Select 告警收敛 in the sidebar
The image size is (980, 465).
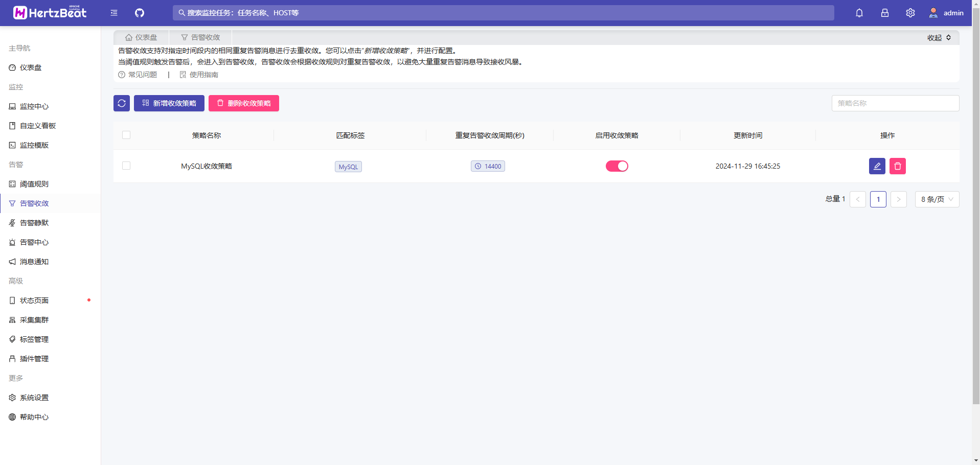(50, 203)
